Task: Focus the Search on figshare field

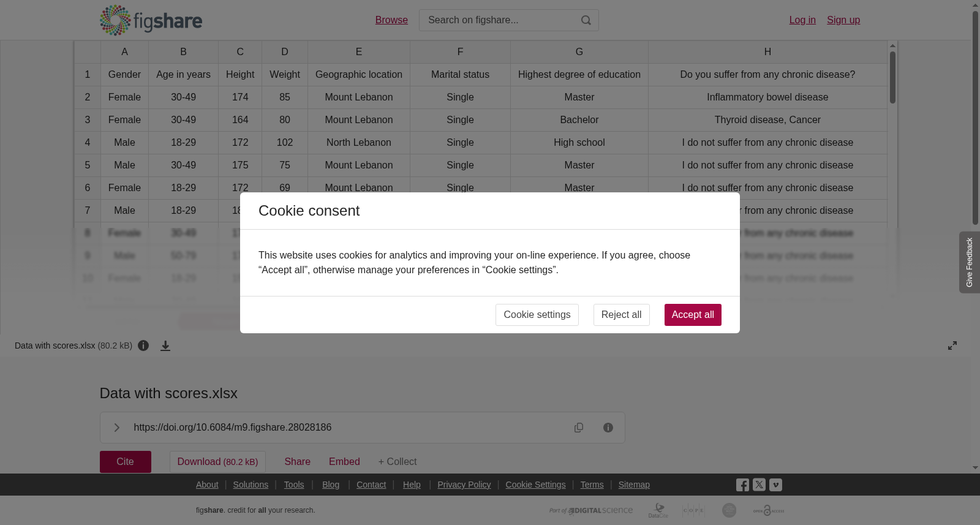Action: tap(509, 20)
